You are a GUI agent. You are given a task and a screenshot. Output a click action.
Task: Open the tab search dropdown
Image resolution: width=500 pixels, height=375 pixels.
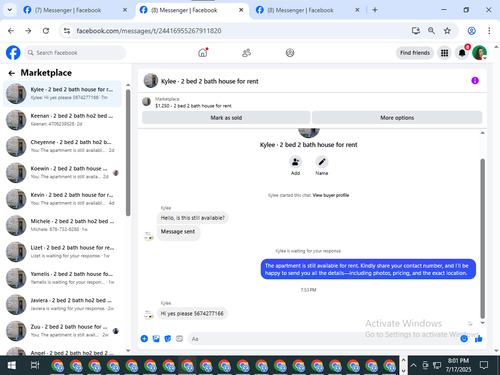10,10
